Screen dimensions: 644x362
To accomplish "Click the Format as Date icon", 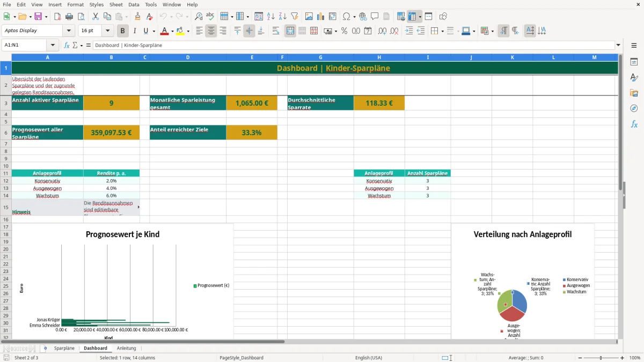I will 368,31.
